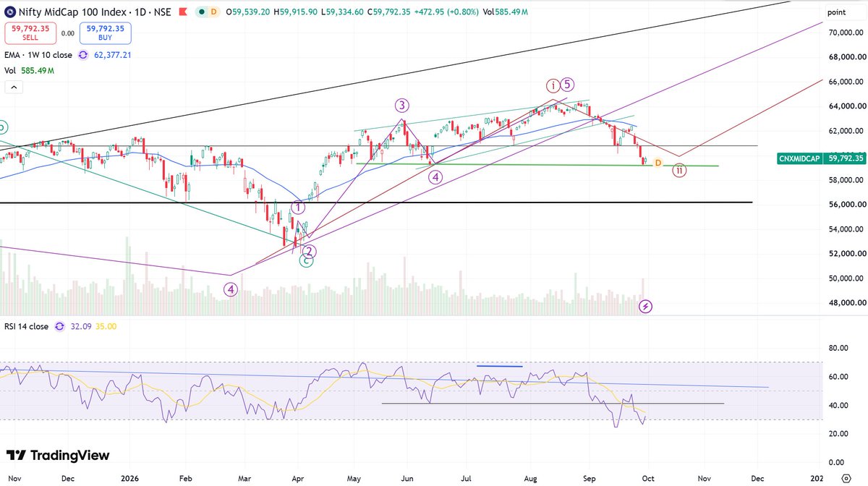This screenshot has width=868, height=486.
Task: Collapse the indicator legend with the chevron
Action: point(14,87)
